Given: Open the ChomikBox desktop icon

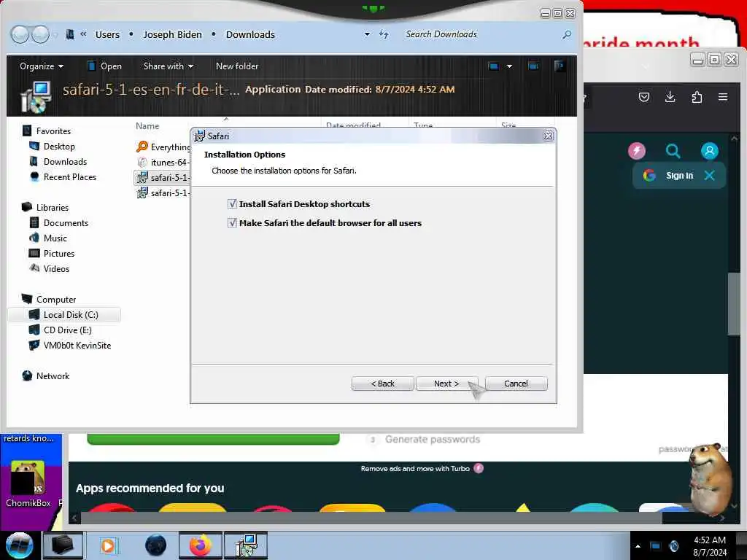Looking at the screenshot, I should (x=28, y=484).
